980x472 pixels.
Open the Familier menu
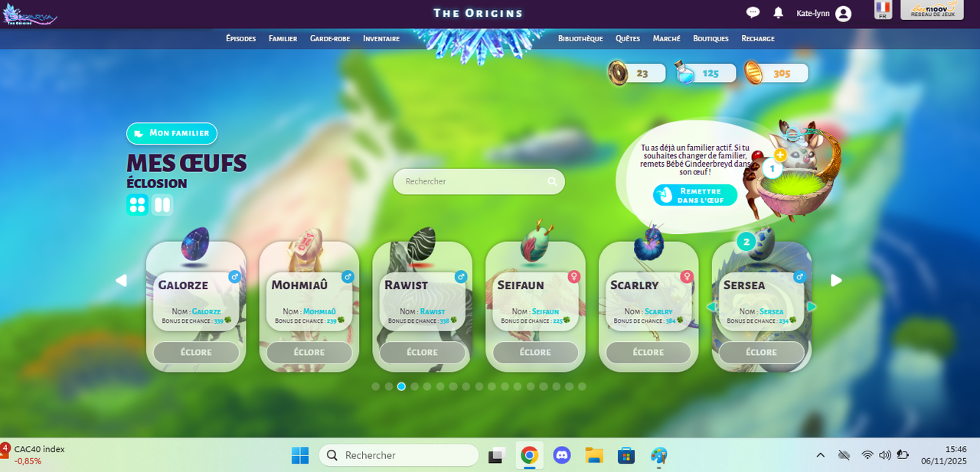[283, 38]
